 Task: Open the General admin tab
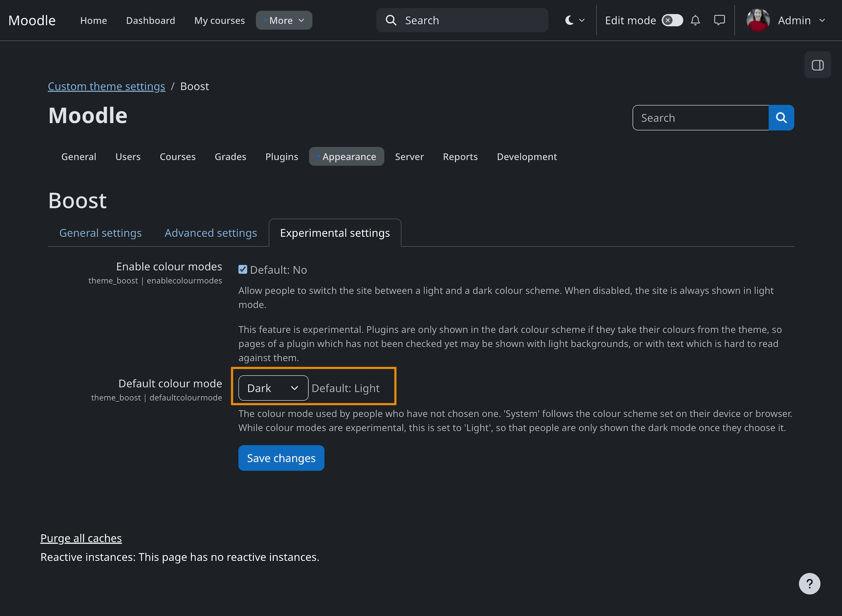click(x=79, y=157)
